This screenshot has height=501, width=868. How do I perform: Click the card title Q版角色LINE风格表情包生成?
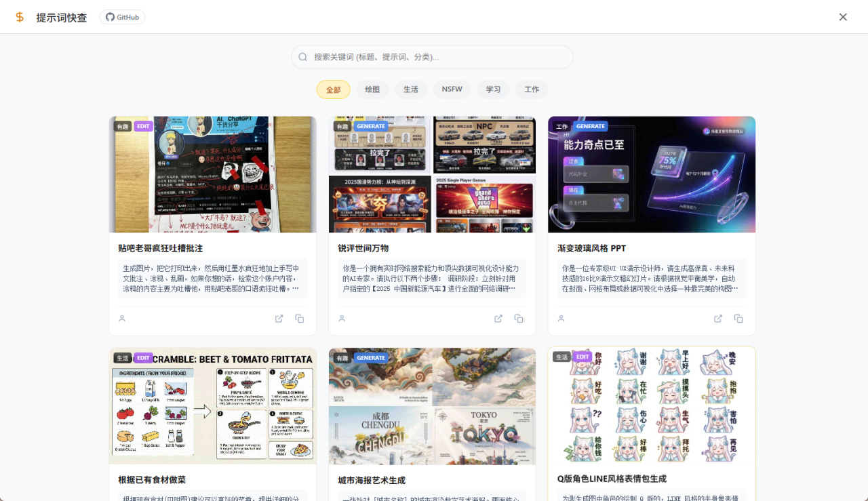pyautogui.click(x=612, y=479)
